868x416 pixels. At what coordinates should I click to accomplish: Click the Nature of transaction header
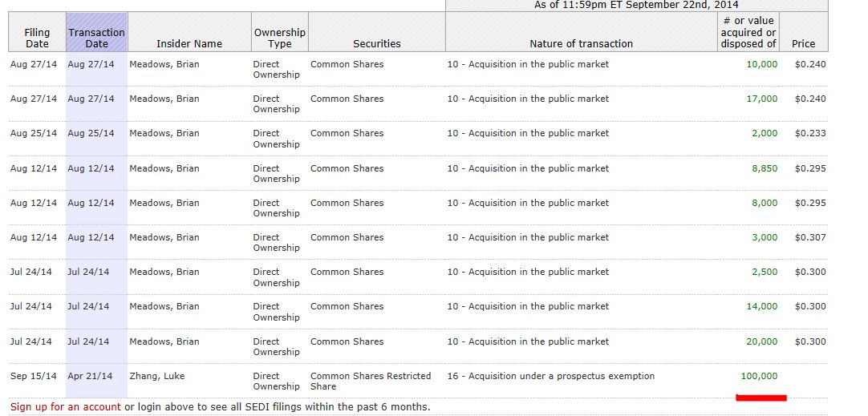pos(581,43)
